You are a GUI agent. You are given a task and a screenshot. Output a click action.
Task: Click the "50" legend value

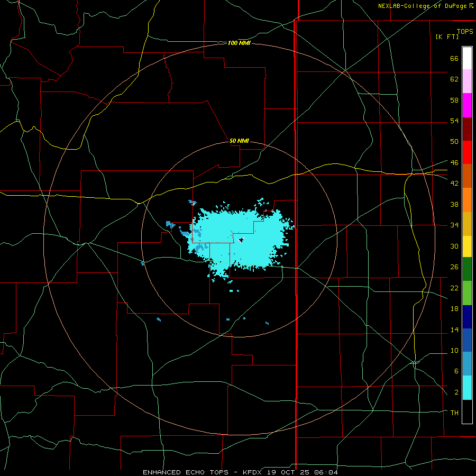click(454, 142)
